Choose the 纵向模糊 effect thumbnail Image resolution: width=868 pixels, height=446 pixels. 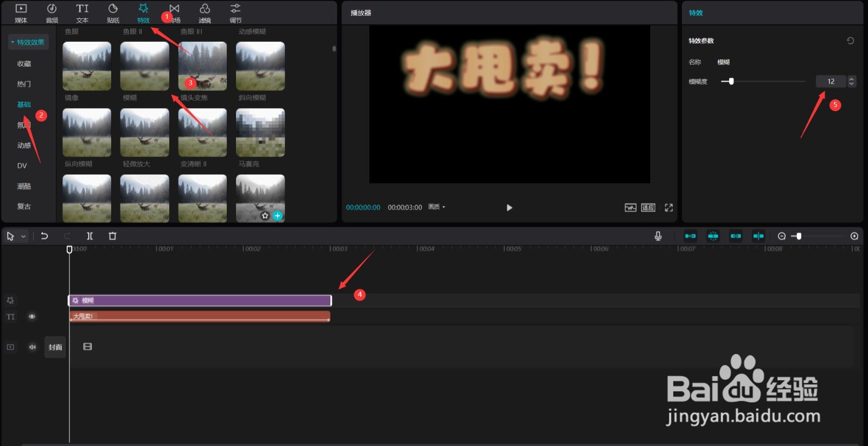pos(87,132)
